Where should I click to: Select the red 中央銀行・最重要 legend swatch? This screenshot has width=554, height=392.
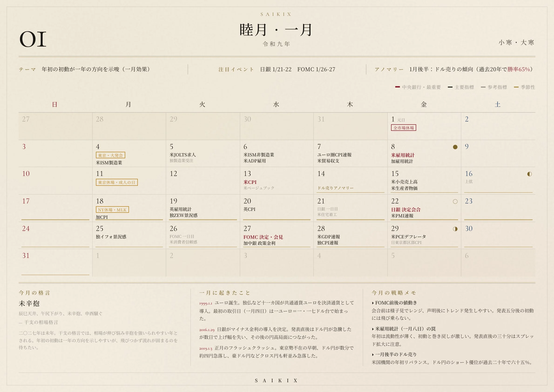pos(397,87)
